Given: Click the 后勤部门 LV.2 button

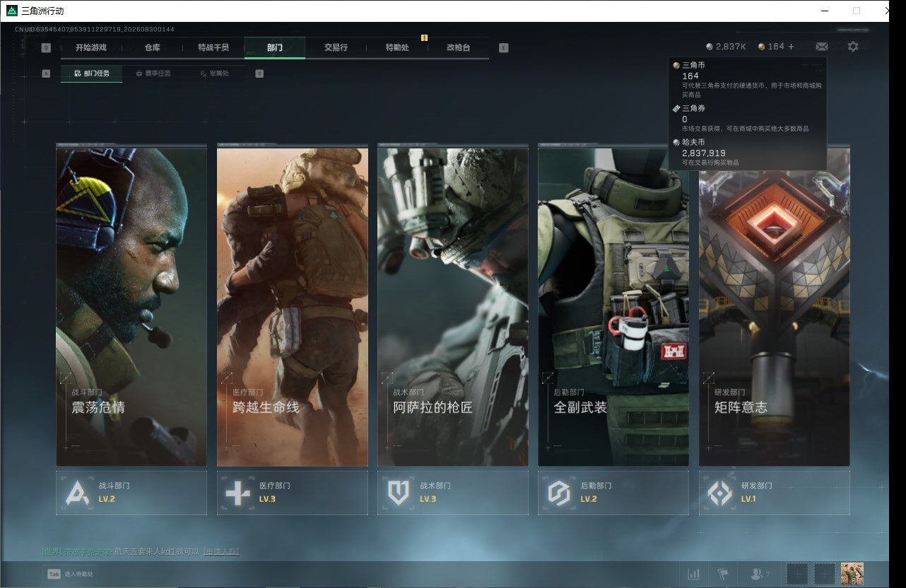Looking at the screenshot, I should coord(613,493).
